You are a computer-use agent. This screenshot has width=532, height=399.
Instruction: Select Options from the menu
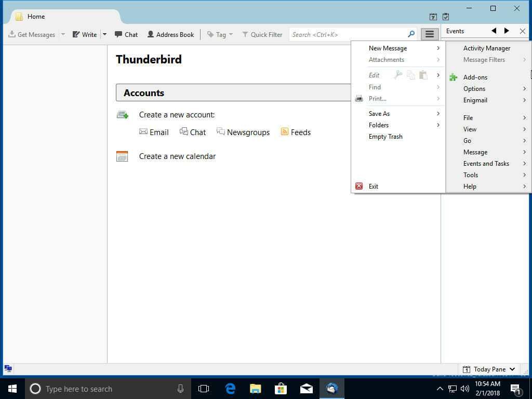point(474,88)
